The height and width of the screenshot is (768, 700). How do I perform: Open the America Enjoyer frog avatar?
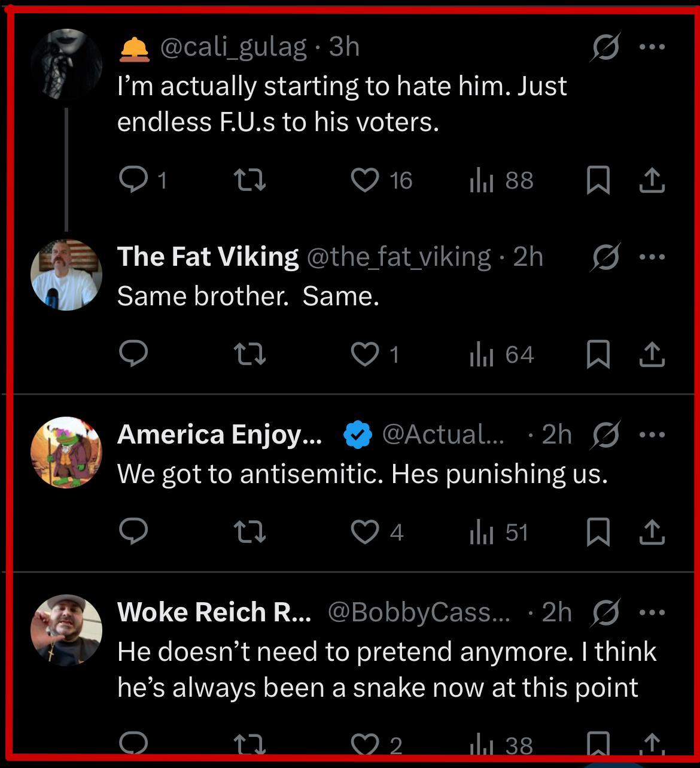(66, 452)
